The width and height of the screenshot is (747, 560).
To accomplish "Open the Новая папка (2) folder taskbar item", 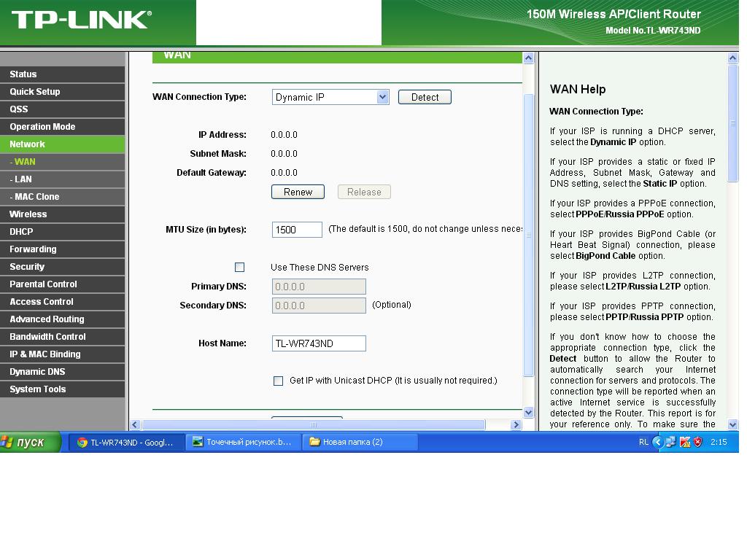I will tap(360, 442).
